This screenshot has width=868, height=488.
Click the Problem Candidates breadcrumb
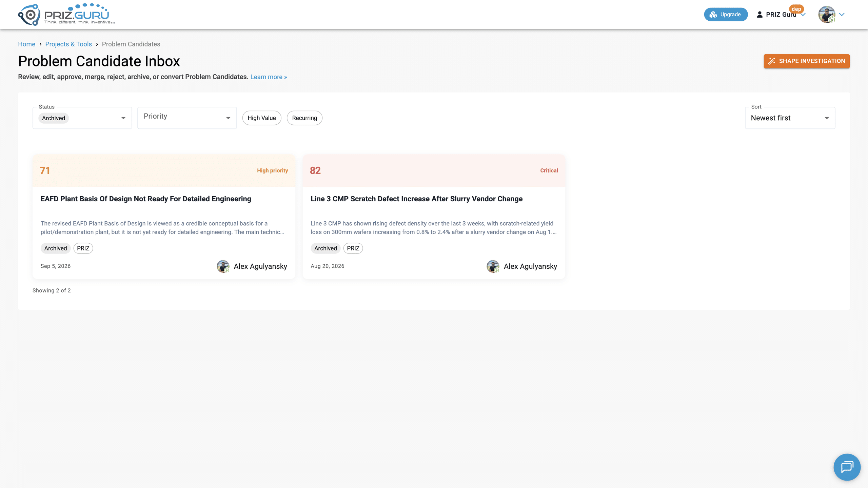coord(131,44)
